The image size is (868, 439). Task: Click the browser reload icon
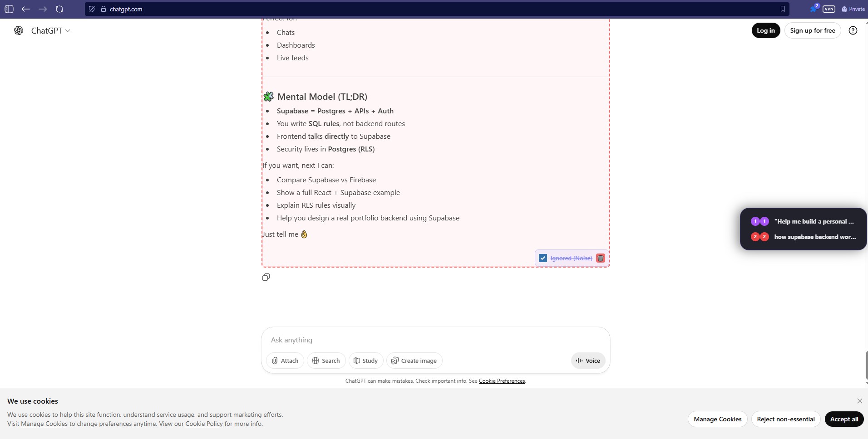(x=59, y=9)
